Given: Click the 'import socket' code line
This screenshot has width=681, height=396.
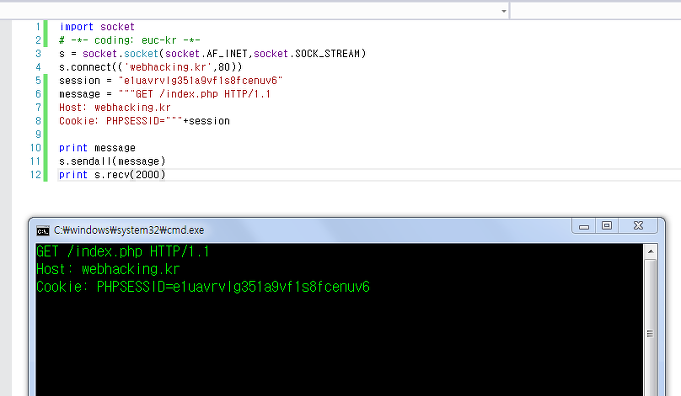Looking at the screenshot, I should [97, 27].
